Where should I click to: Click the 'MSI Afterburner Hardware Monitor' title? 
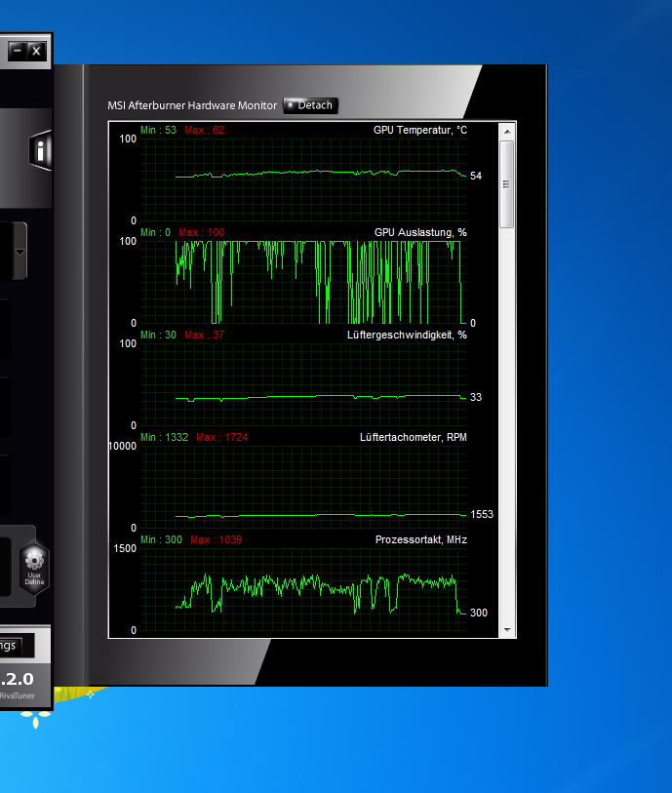[x=192, y=105]
